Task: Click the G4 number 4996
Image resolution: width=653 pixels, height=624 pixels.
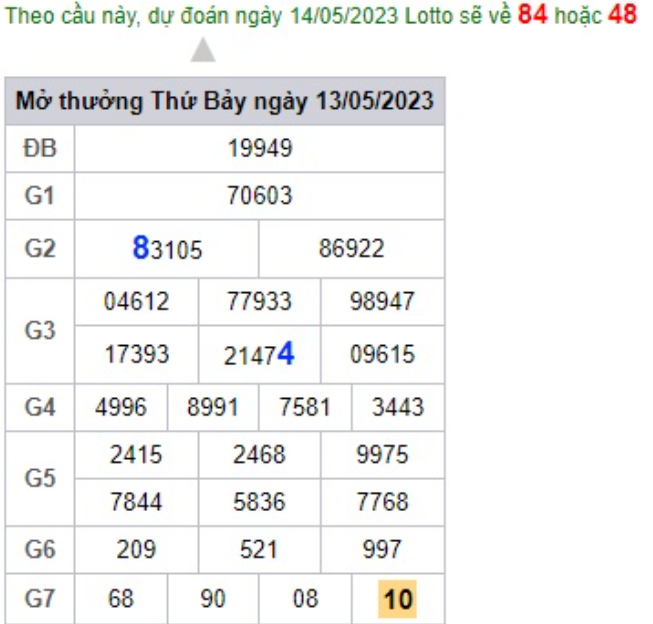Action: coord(121,407)
